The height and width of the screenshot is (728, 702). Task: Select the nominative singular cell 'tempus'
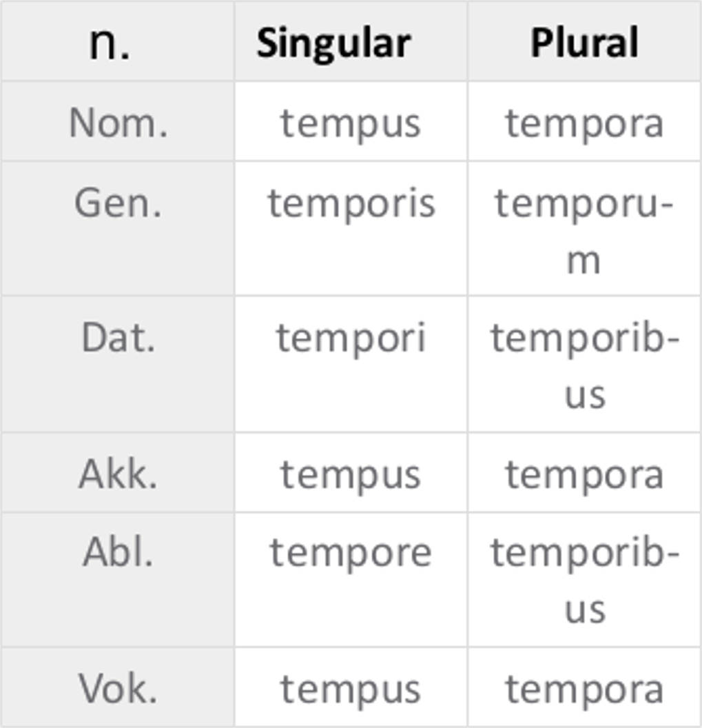point(350,123)
